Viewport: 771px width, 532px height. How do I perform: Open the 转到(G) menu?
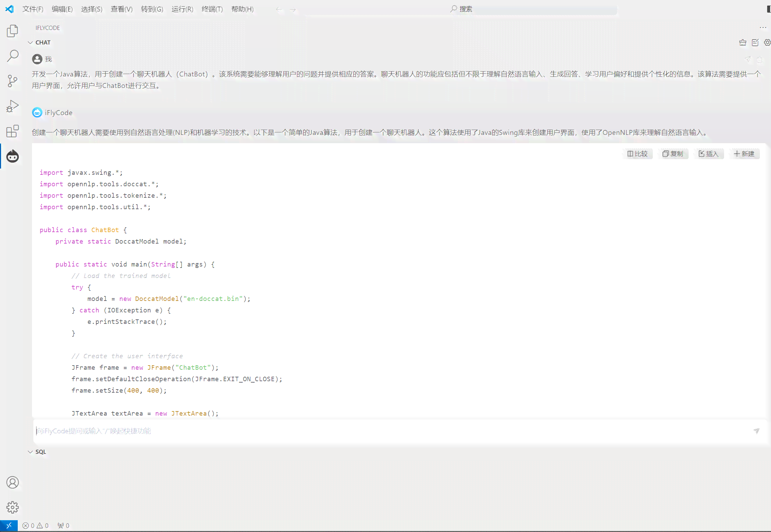click(x=152, y=9)
